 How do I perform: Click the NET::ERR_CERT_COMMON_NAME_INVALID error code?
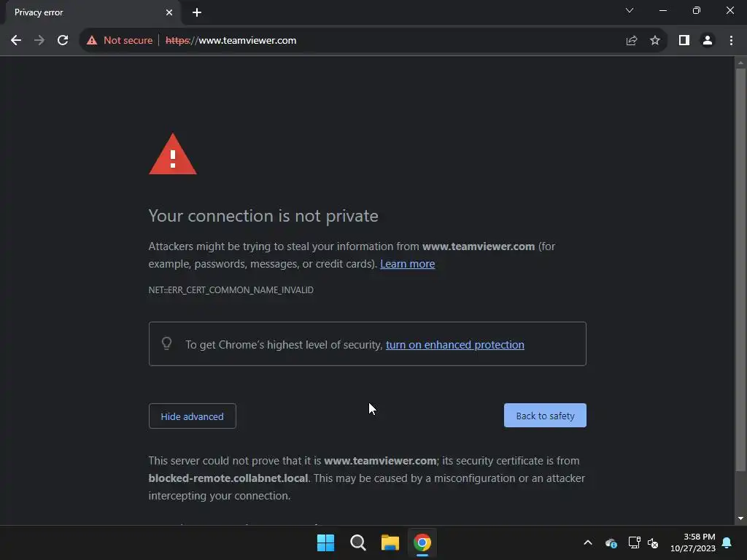[x=231, y=290]
